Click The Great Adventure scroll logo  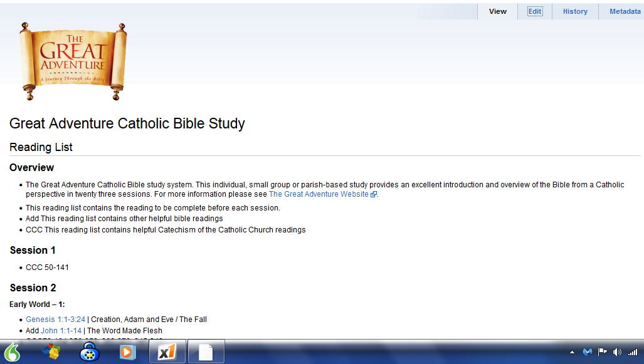tap(73, 61)
